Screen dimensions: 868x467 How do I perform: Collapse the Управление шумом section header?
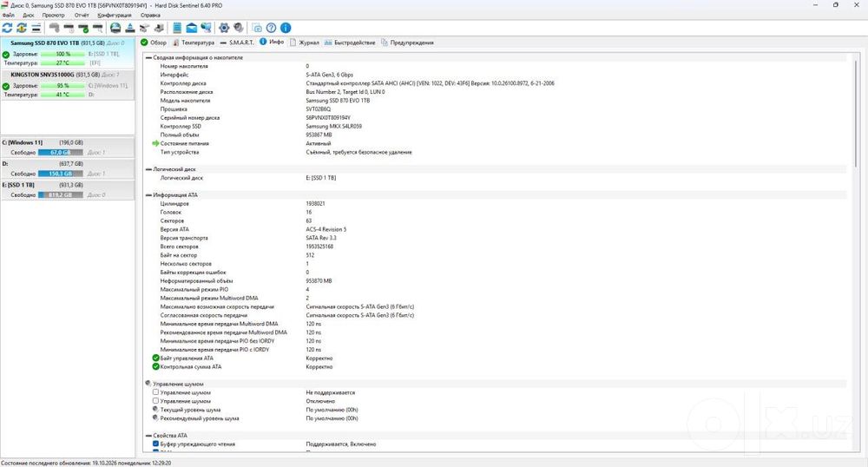click(148, 384)
